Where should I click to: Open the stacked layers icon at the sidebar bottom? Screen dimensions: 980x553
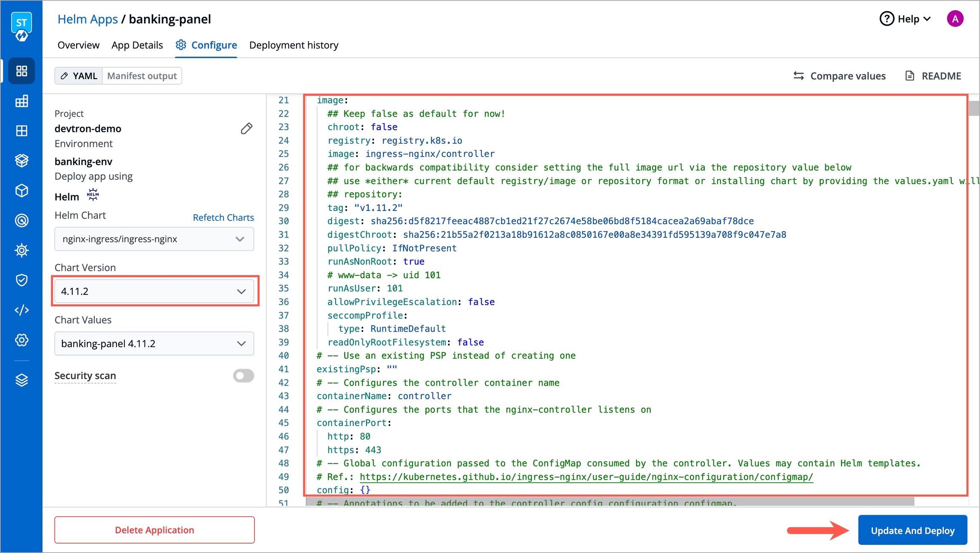click(x=22, y=379)
